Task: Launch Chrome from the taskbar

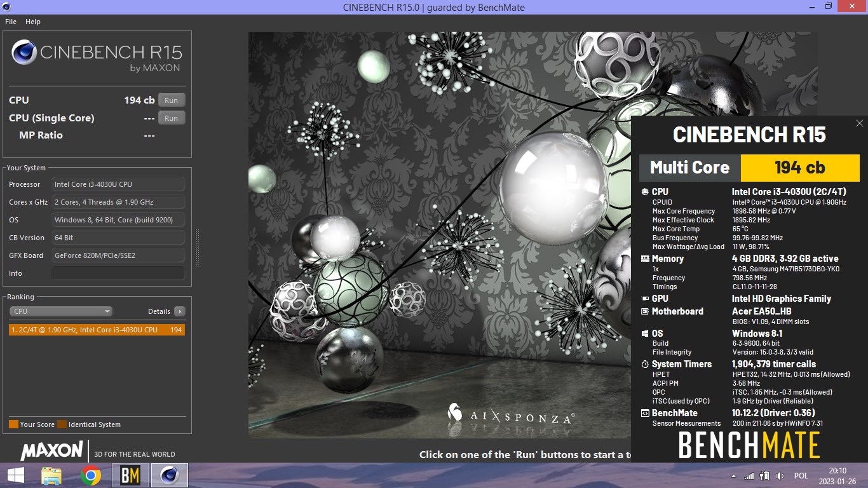Action: [x=91, y=475]
